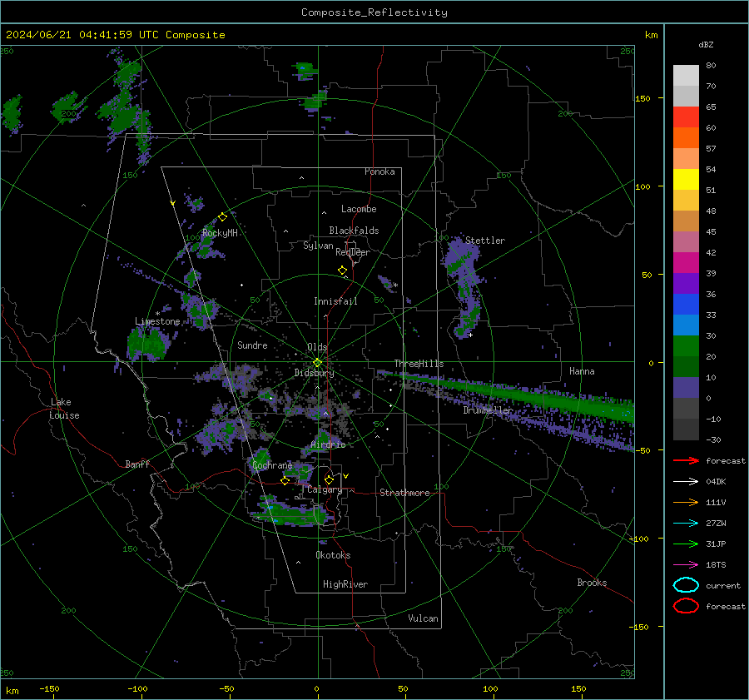Click the 20 dBZ green swatch

(x=686, y=346)
